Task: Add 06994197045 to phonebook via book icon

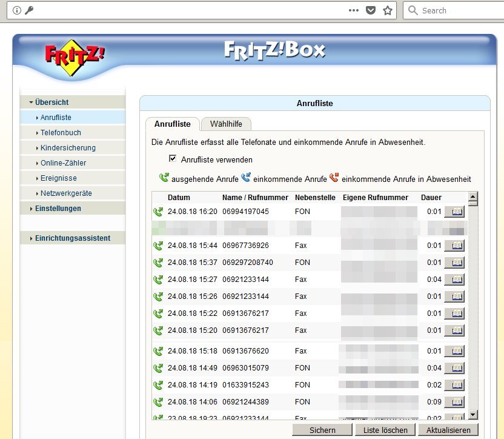Action: 454,212
